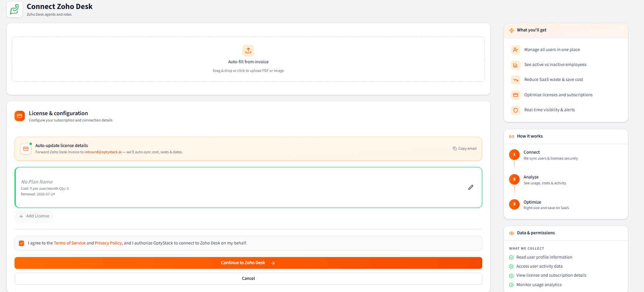Click the Renewal: 2026-07-24 text
Image resolution: width=644 pixels, height=292 pixels.
[38, 194]
